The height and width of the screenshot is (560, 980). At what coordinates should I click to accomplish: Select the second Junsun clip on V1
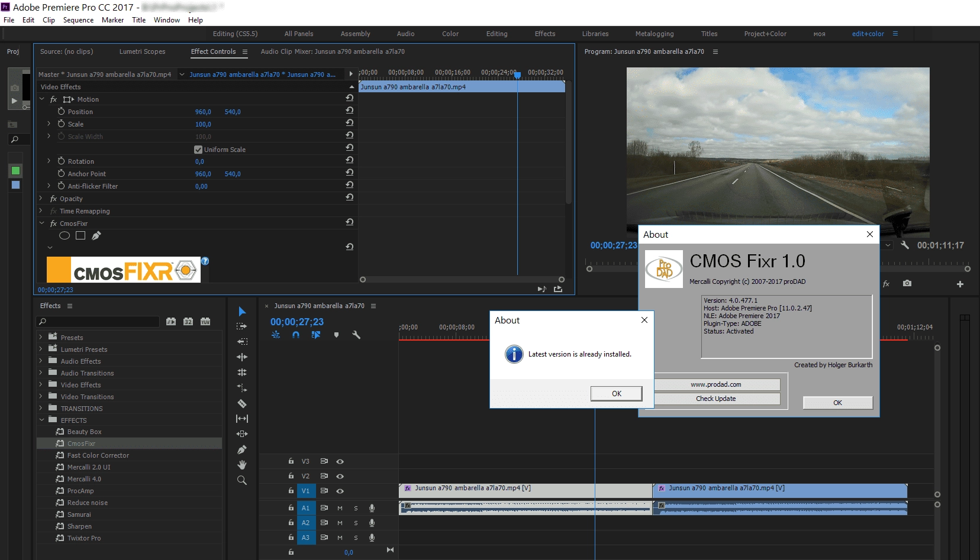tap(780, 490)
